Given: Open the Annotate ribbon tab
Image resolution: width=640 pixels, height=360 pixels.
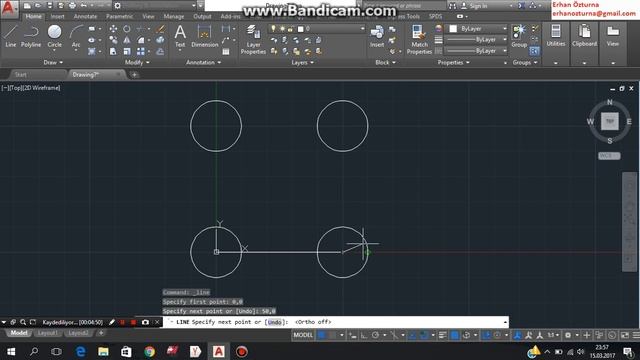Looking at the screenshot, I should [85, 16].
